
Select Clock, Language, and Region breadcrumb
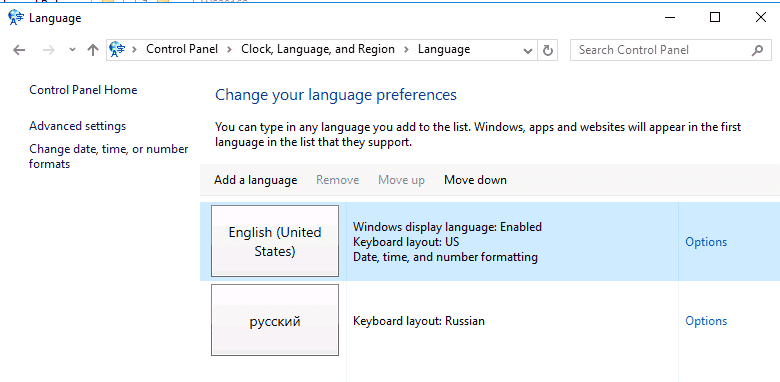click(x=318, y=49)
